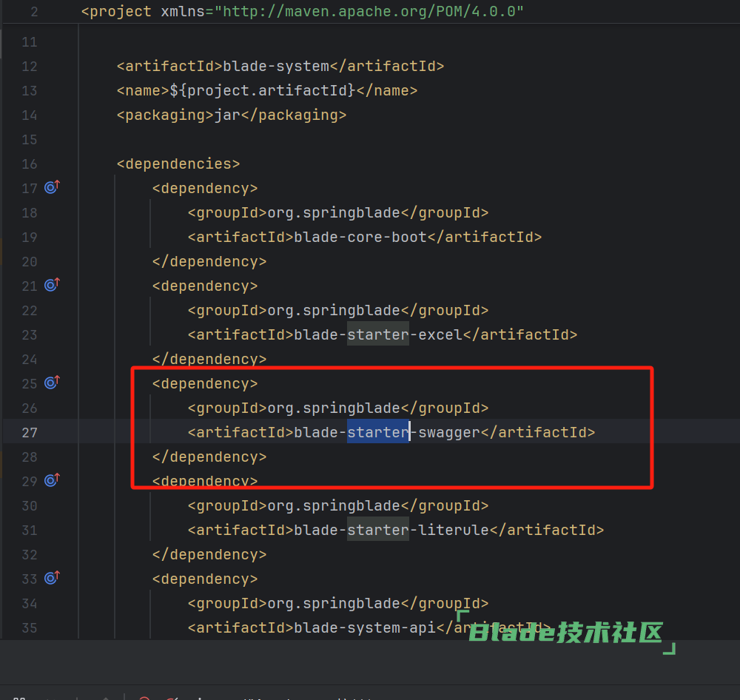740x700 pixels.
Task: Click the gutter icon on line 29
Action: [x=51, y=480]
